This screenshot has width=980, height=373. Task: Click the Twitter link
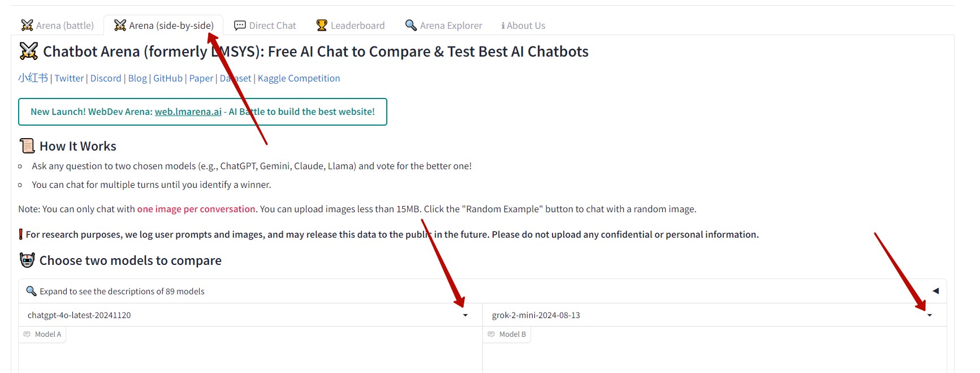69,78
